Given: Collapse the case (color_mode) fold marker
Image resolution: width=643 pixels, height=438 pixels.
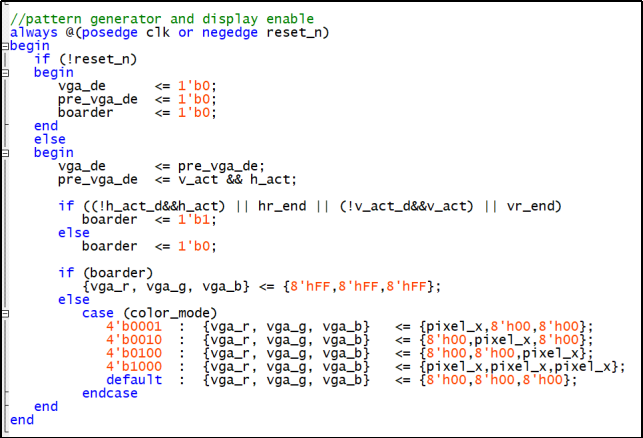Looking at the screenshot, I should [x=5, y=314].
